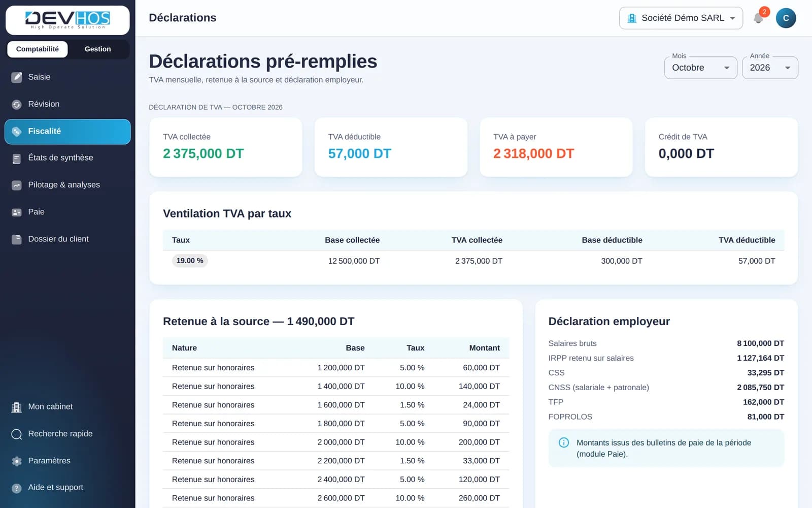Open the Mois Octobre dropdown
The image size is (812, 508).
700,68
